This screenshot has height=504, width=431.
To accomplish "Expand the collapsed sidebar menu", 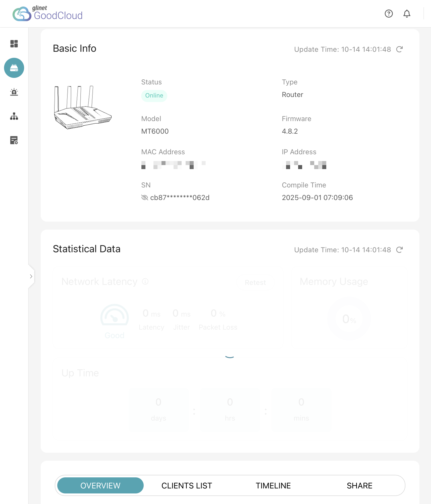I will [x=31, y=276].
